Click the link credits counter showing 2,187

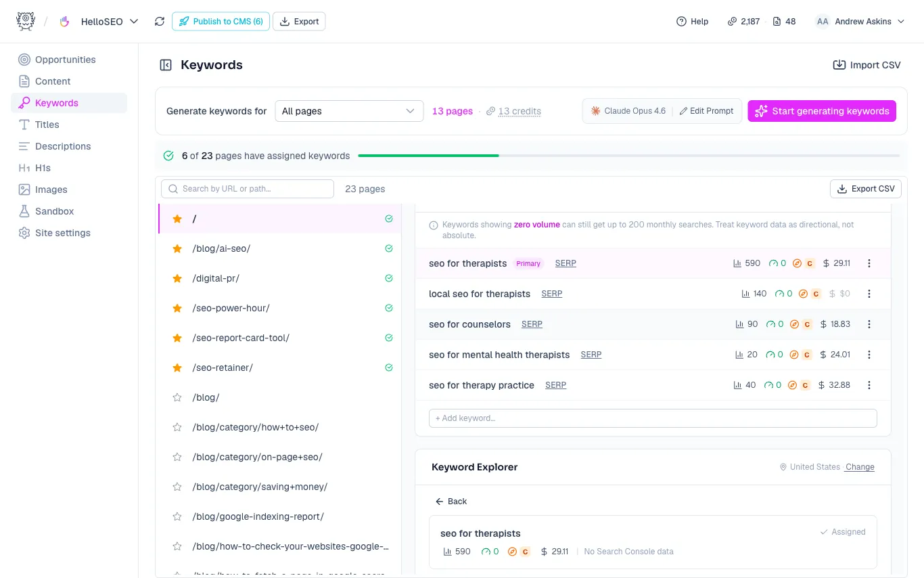click(x=743, y=22)
